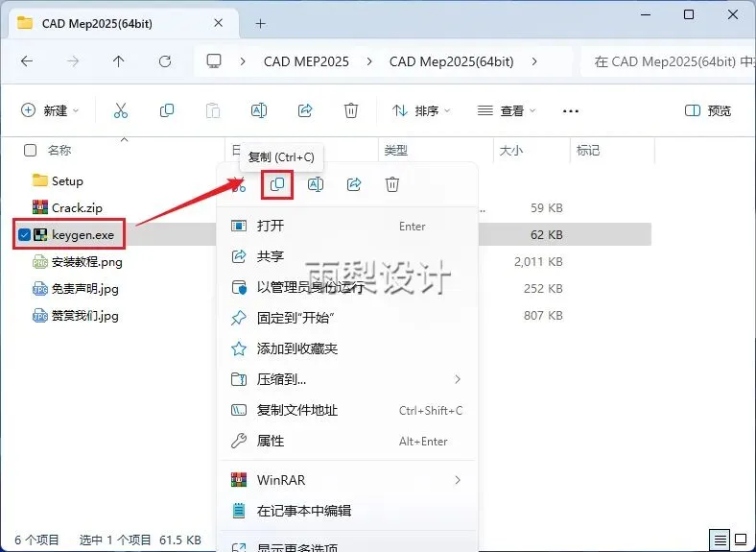Click the Cut scissors icon in toolbar

point(121,111)
